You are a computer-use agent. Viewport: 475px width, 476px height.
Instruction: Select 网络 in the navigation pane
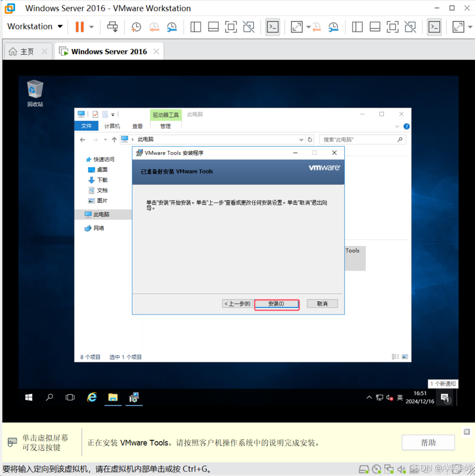pos(95,228)
